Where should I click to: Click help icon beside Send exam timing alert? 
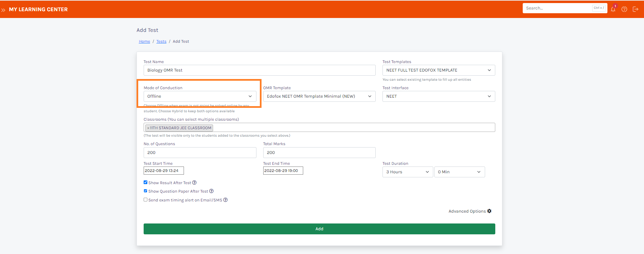[x=226, y=200]
